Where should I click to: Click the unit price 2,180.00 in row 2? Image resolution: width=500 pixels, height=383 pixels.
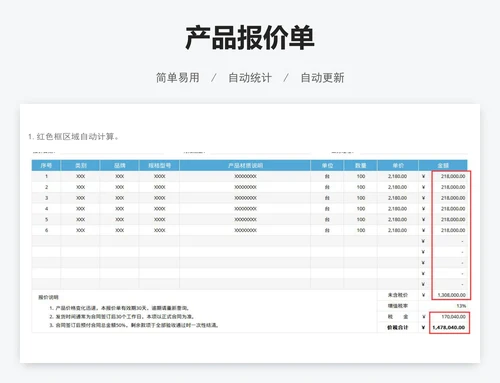397,187
